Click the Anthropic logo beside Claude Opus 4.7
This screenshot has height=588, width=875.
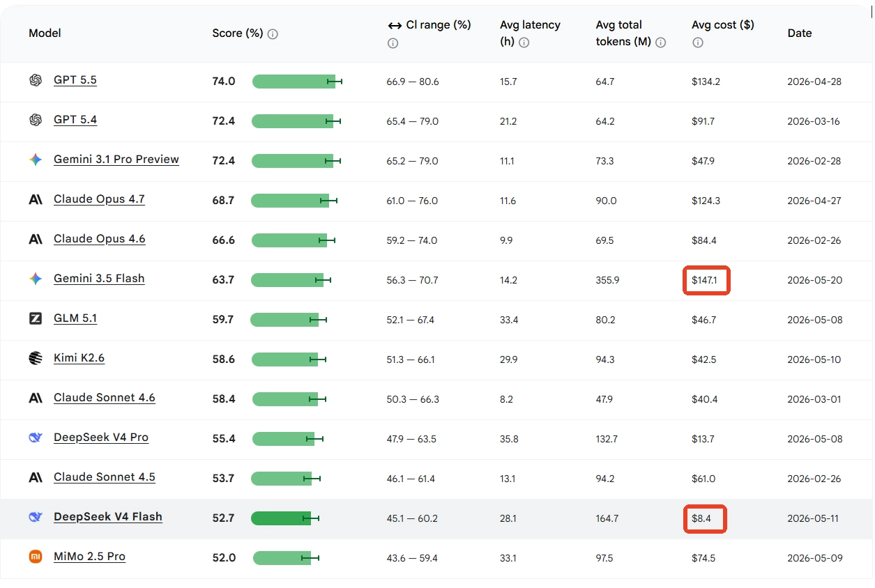pos(36,199)
